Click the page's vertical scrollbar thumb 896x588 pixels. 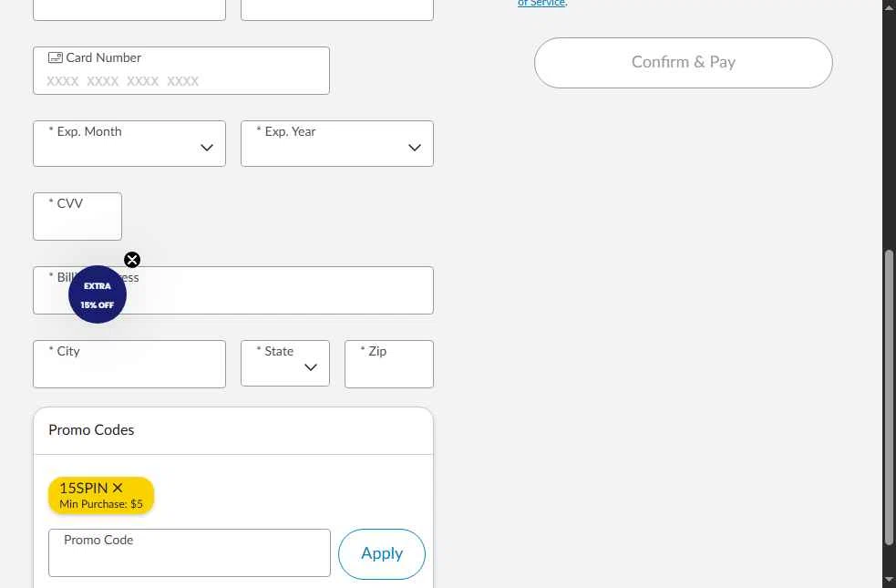pyautogui.click(x=889, y=397)
